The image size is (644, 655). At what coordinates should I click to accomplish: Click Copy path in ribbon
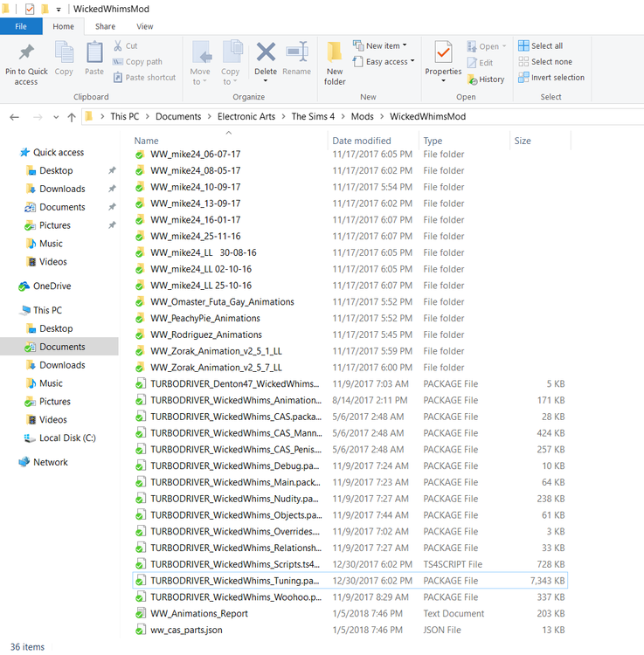coord(137,62)
